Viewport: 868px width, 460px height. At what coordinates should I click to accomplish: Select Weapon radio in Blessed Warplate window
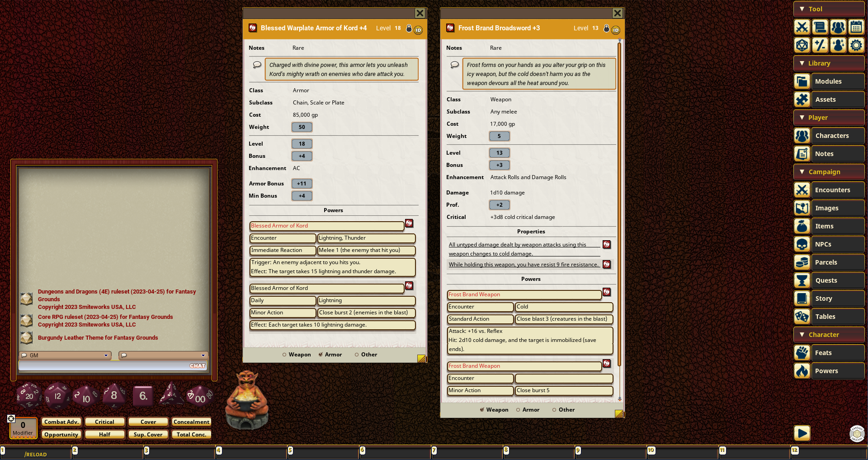pyautogui.click(x=284, y=355)
